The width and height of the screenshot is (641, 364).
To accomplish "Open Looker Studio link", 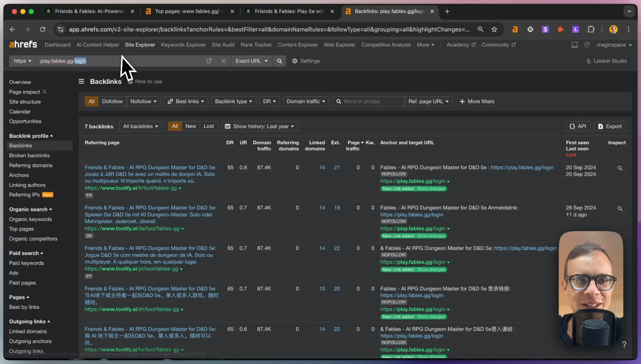I will (x=607, y=61).
